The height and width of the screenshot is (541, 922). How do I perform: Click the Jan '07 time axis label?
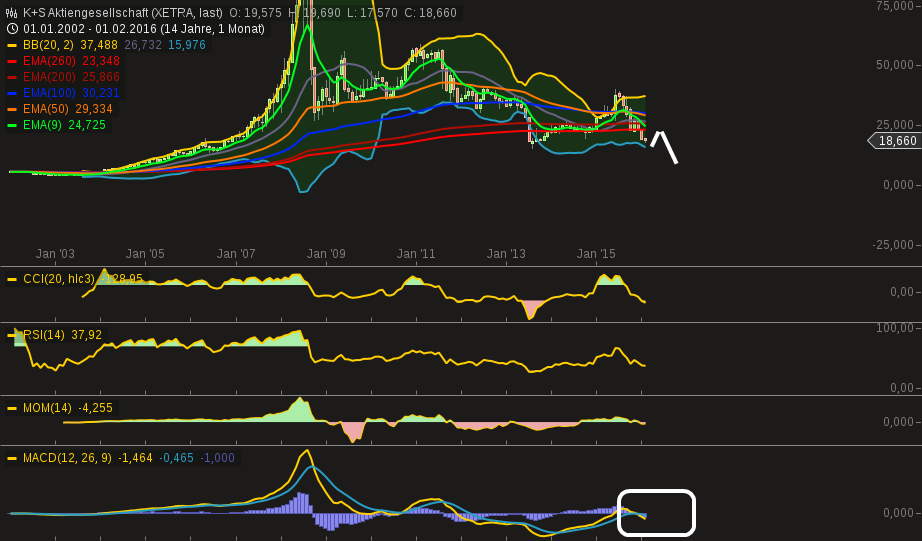236,254
